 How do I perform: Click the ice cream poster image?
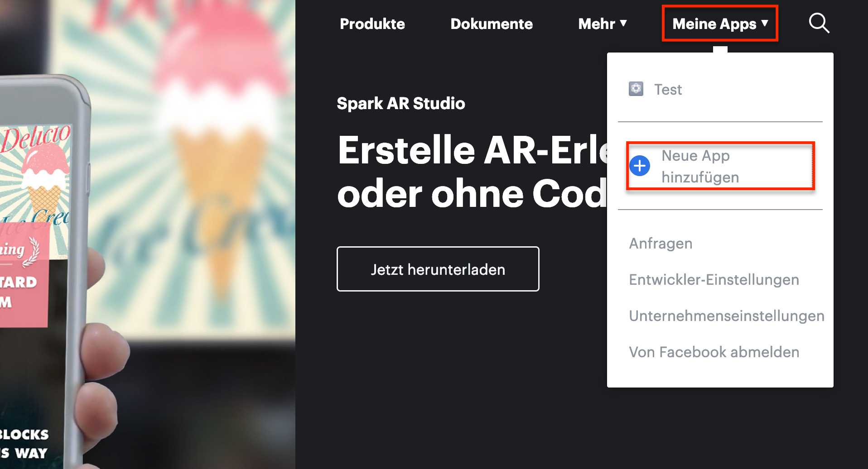(x=148, y=234)
